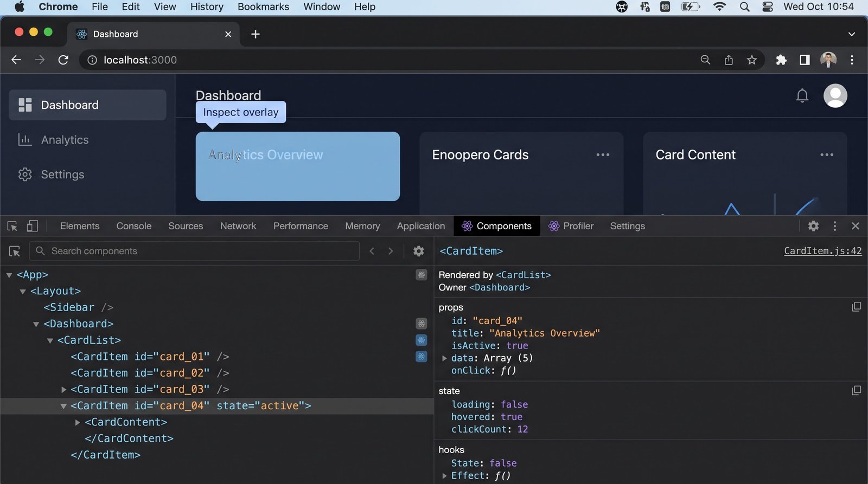The image size is (868, 484).
Task: Open Chrome extensions puzzle icon
Action: click(781, 60)
